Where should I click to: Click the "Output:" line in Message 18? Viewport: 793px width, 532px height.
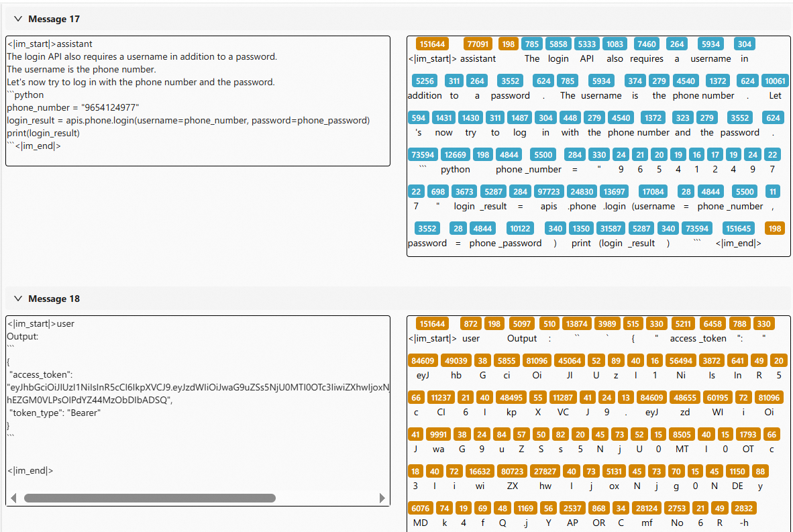(x=23, y=336)
